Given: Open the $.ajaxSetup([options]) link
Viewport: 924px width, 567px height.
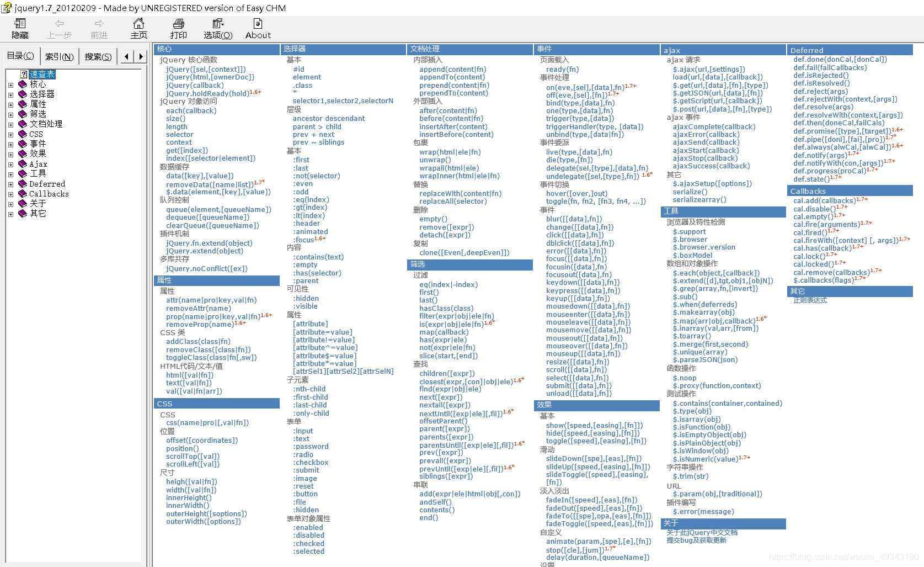Looking at the screenshot, I should tap(712, 183).
